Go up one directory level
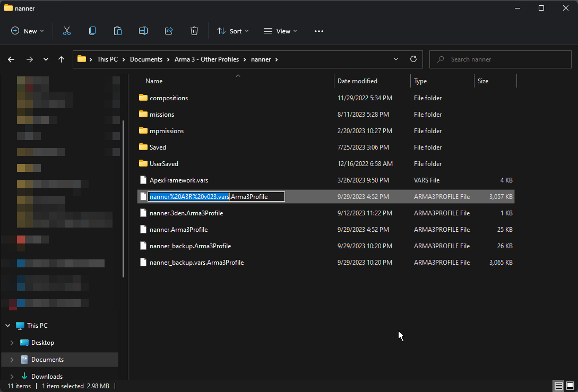 (62, 59)
